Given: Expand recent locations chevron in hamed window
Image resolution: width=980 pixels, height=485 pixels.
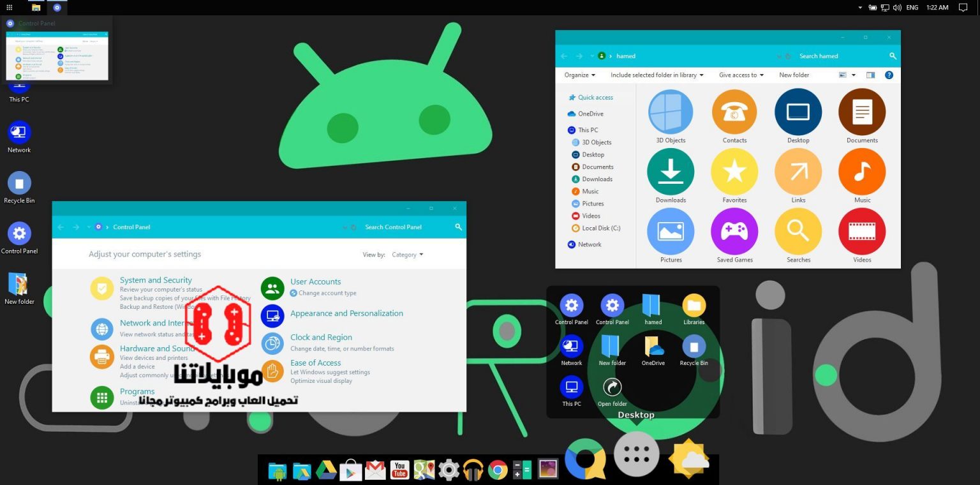Looking at the screenshot, I should click(x=591, y=56).
